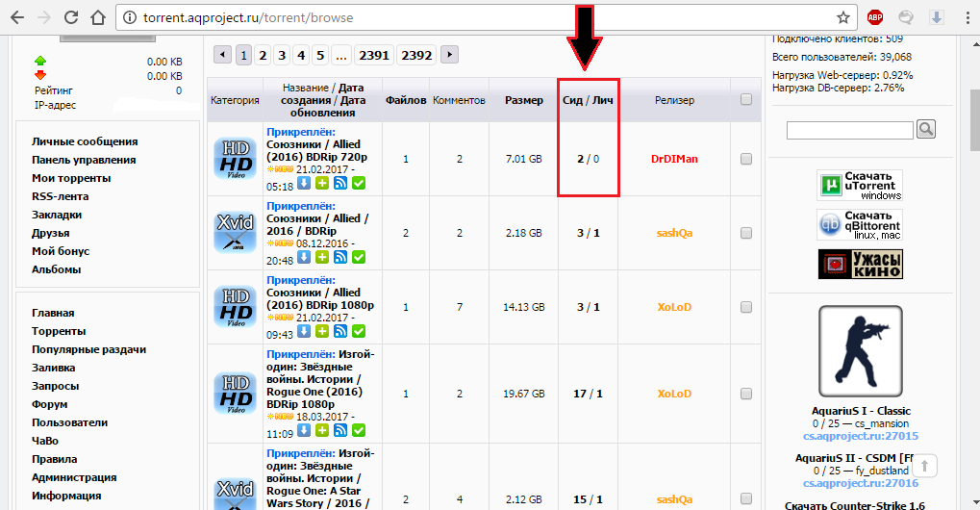Screen dimensions: 980x510
Task: Click the search magnifier button
Action: pyautogui.click(x=925, y=129)
